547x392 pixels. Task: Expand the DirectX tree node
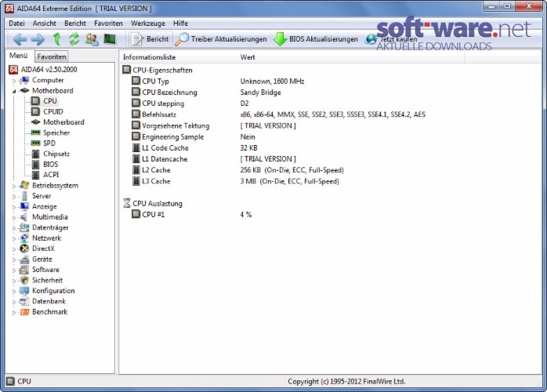click(x=14, y=249)
